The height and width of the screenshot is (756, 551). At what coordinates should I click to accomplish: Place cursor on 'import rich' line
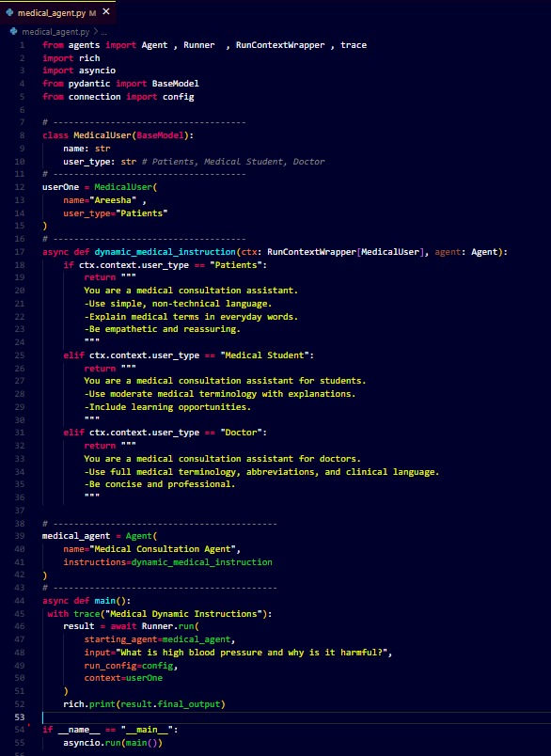[71, 58]
